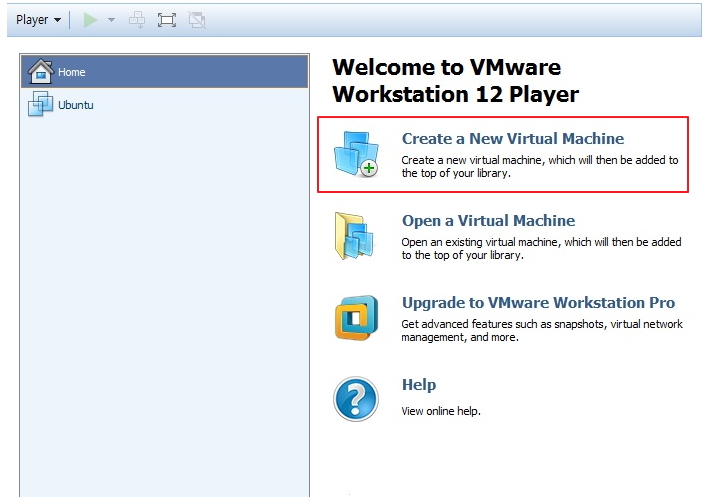Click the Ubuntu VM icon
Image resolution: width=708 pixels, height=497 pixels.
[41, 104]
